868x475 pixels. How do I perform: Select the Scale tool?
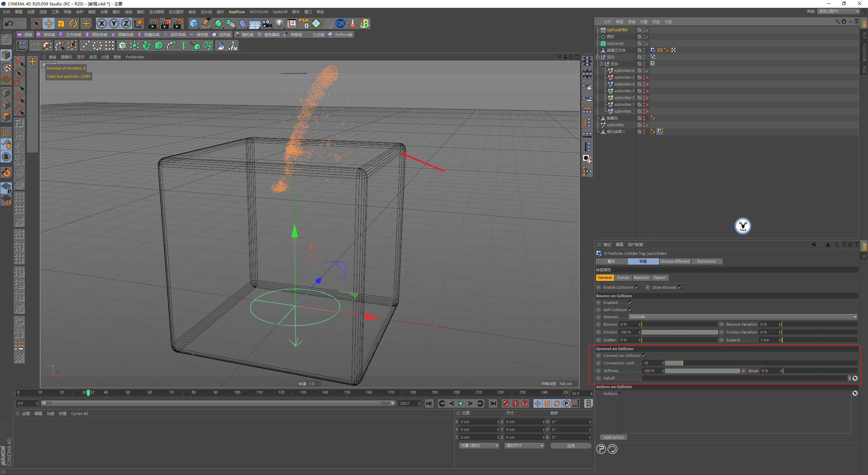[61, 23]
